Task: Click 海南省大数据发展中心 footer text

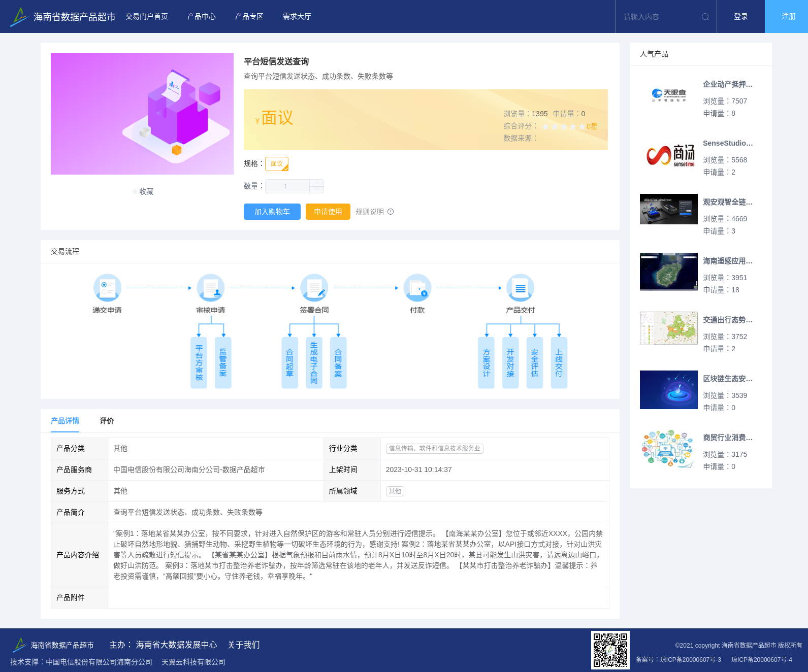Action: 176,645
